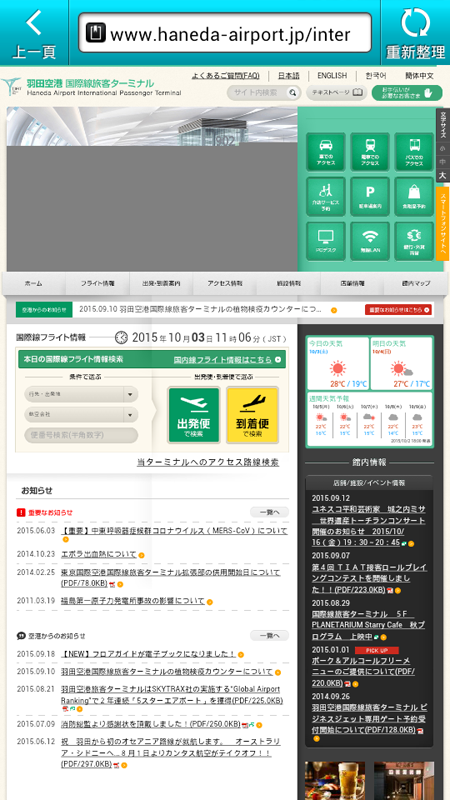The width and height of the screenshot is (450, 800).
Task: Tap the browser reload icon
Action: click(415, 23)
